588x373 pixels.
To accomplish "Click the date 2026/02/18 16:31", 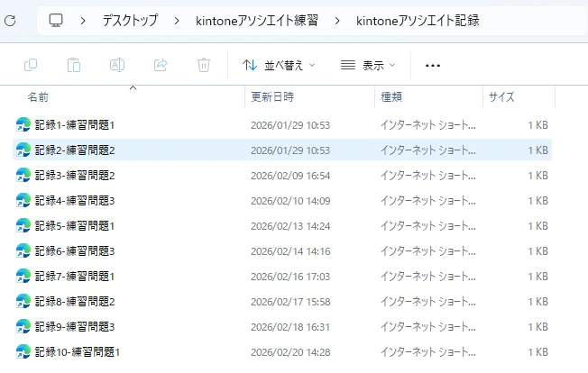I will coord(290,327).
